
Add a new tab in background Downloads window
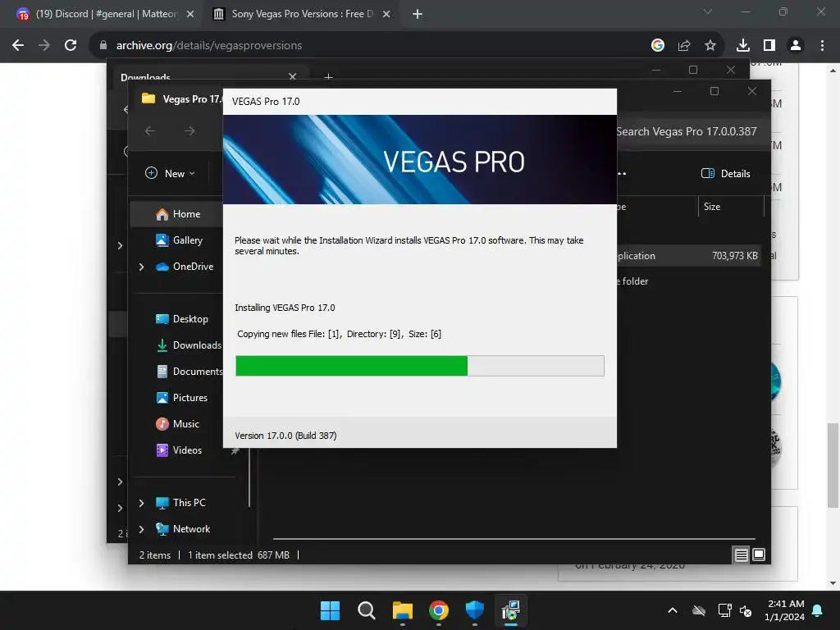[x=328, y=77]
